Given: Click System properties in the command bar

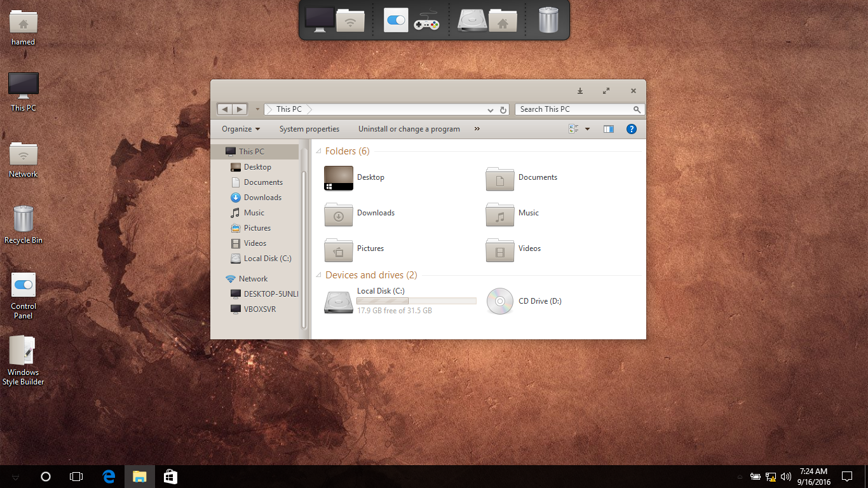Looking at the screenshot, I should 309,129.
